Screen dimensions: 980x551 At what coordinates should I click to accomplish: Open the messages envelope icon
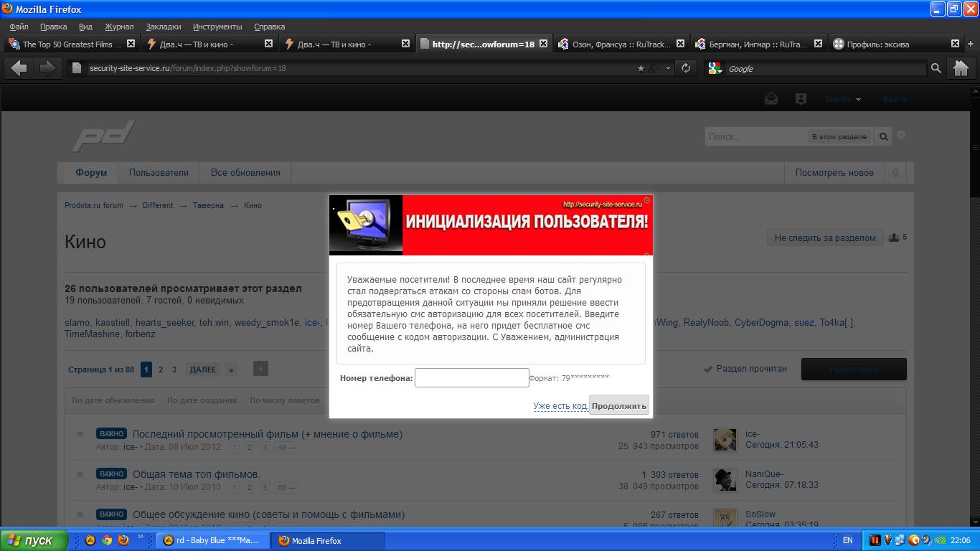771,99
